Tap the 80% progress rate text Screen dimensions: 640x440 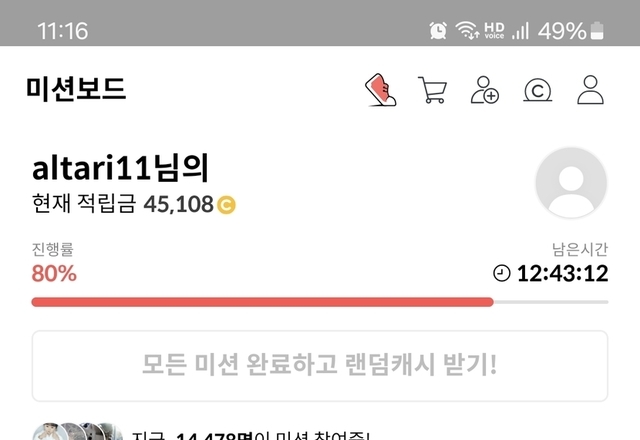point(54,273)
